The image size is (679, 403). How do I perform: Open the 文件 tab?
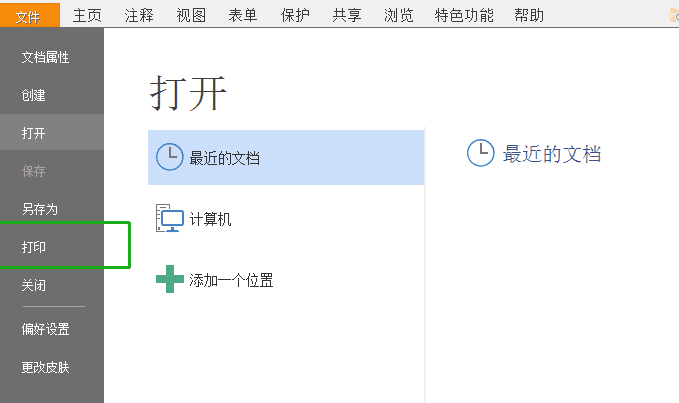(x=29, y=16)
